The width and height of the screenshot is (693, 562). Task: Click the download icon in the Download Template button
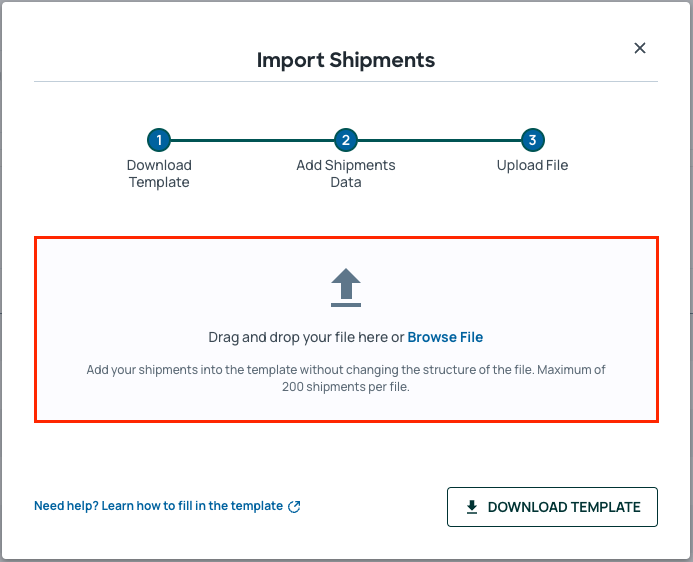click(x=472, y=507)
